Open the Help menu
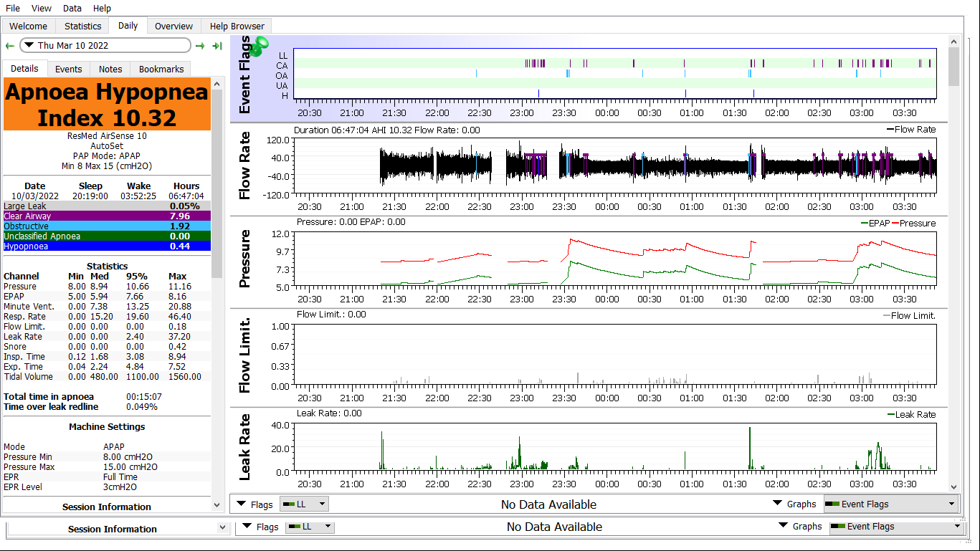This screenshot has height=551, width=980. (102, 9)
